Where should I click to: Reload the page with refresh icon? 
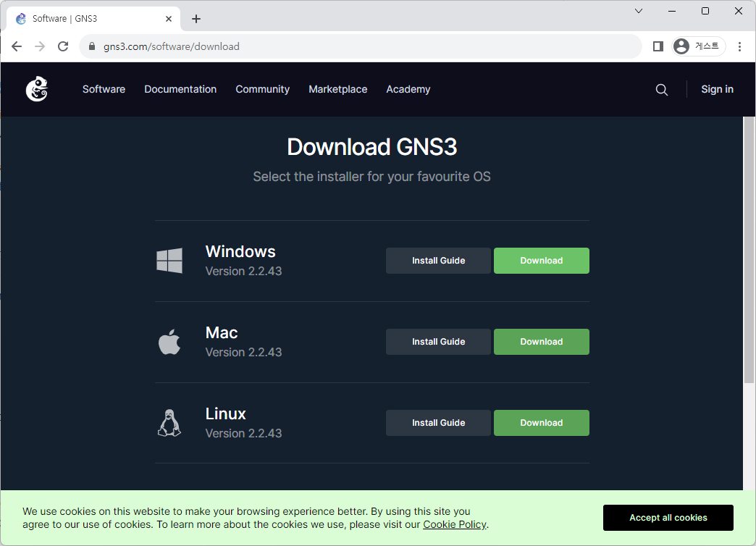(x=63, y=46)
